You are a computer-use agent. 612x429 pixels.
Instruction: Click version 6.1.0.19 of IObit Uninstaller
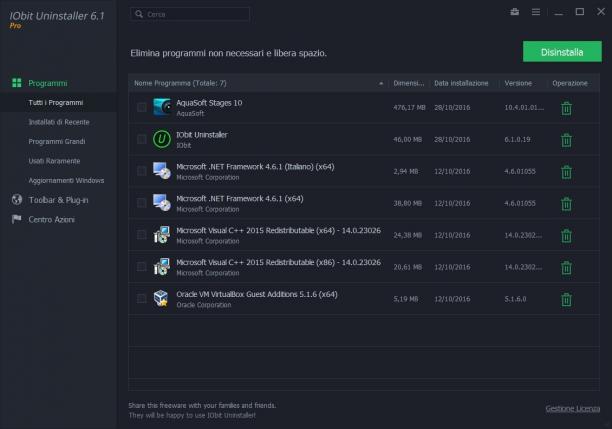[x=517, y=139]
